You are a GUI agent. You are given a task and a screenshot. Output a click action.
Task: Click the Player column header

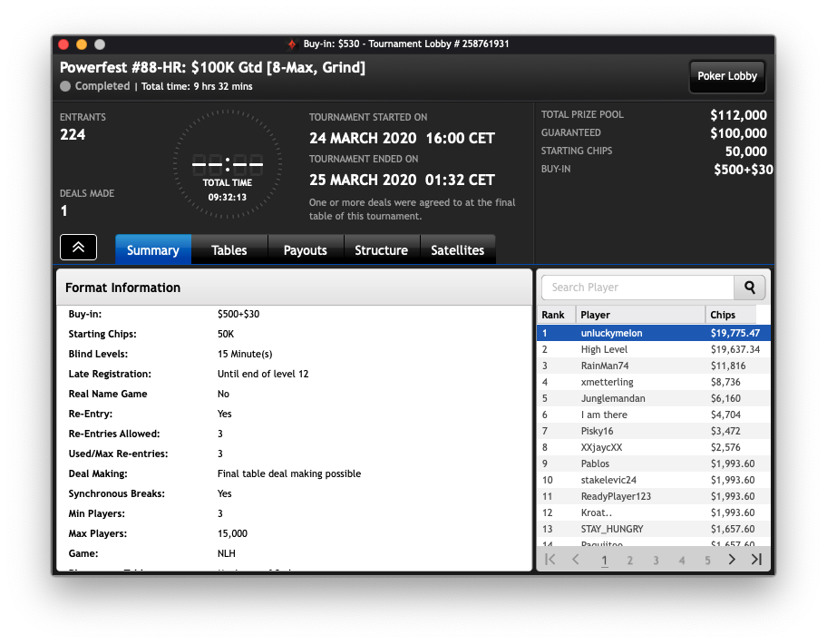point(639,315)
